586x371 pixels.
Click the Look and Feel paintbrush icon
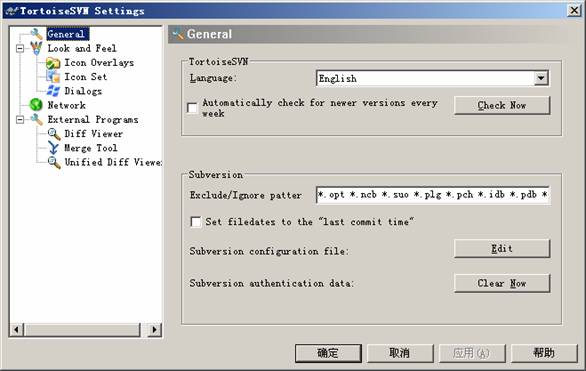point(36,48)
